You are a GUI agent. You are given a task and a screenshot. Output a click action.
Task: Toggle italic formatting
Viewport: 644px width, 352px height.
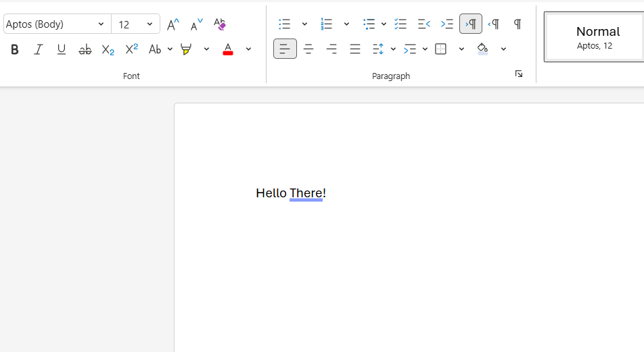point(39,49)
